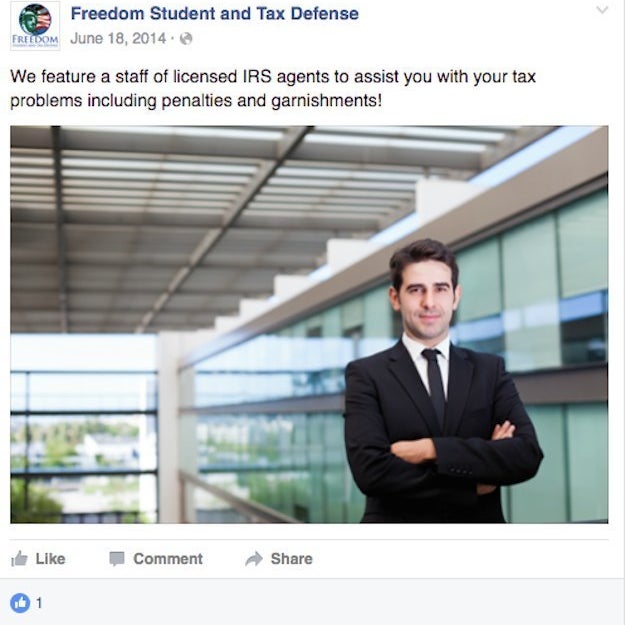
Task: Click the FREEDOM wordmark under the emblem
Action: 35,40
